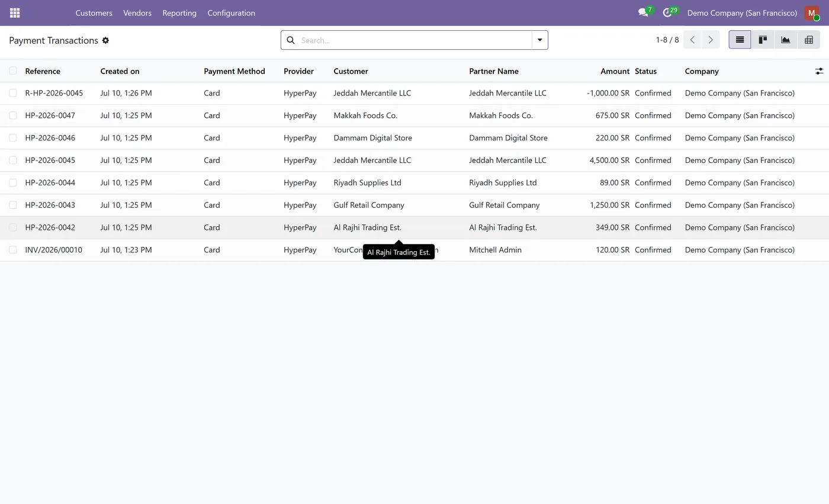Sort by the Provider column header

tap(298, 71)
